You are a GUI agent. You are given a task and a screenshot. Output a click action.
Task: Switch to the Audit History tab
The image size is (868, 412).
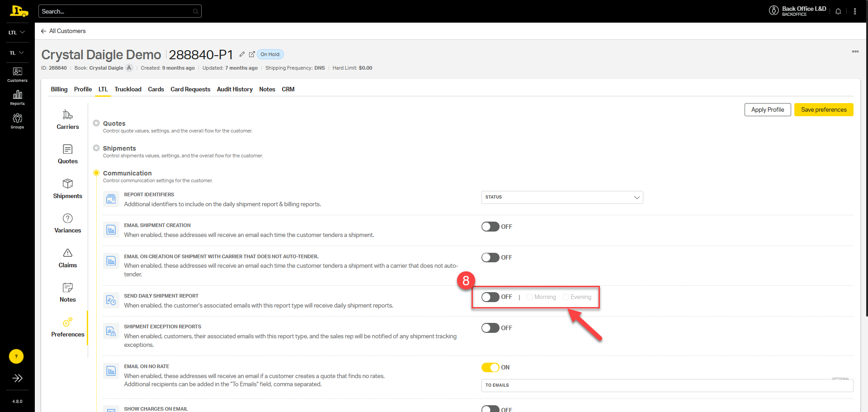[x=235, y=89]
